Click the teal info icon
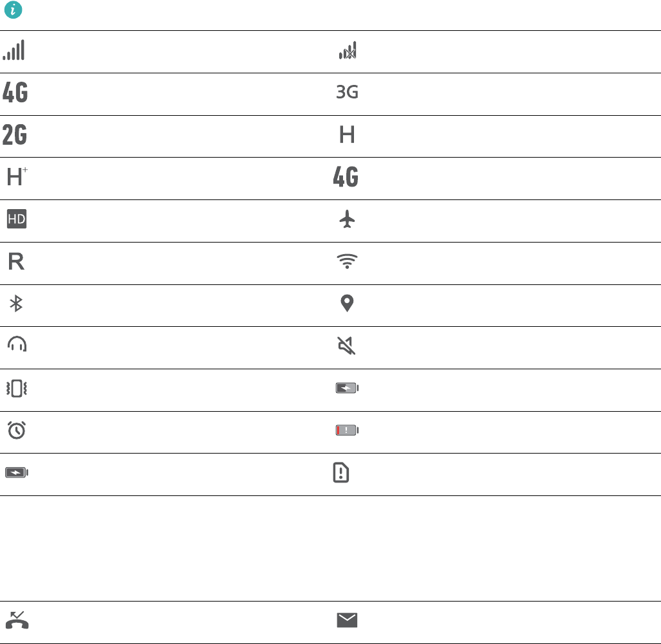The width and height of the screenshot is (661, 644). [13, 10]
